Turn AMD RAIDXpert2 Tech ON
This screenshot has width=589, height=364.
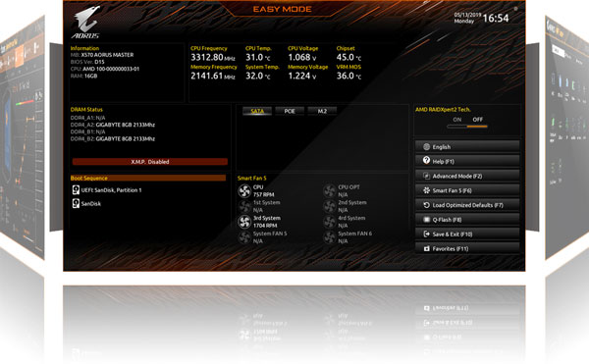tap(456, 120)
